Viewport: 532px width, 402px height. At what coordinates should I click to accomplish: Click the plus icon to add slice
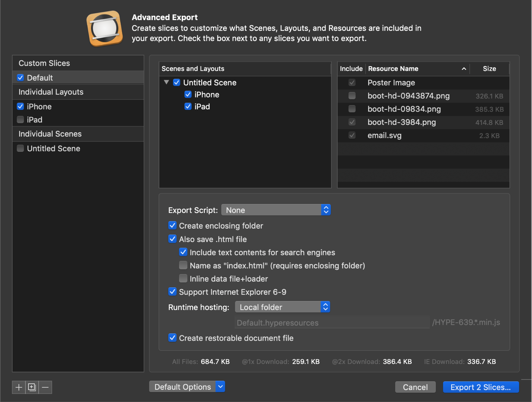[19, 387]
